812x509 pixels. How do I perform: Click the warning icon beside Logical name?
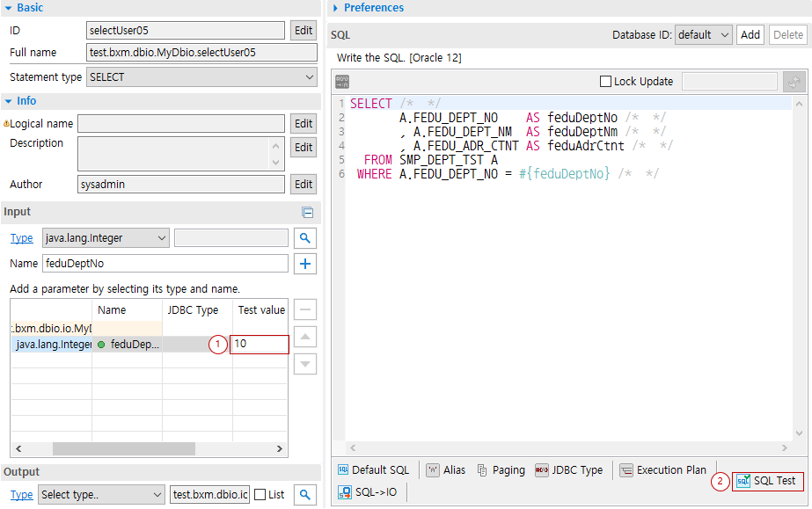click(x=6, y=124)
